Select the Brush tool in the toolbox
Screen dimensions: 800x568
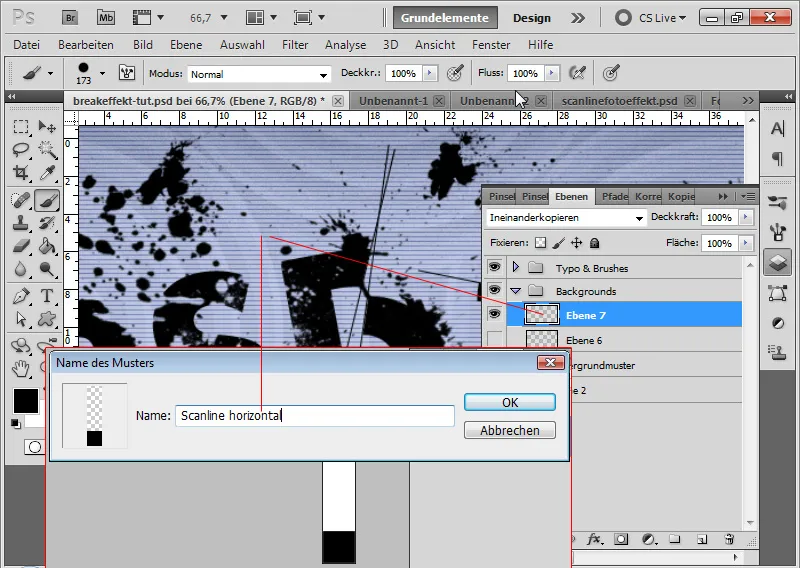click(x=47, y=200)
